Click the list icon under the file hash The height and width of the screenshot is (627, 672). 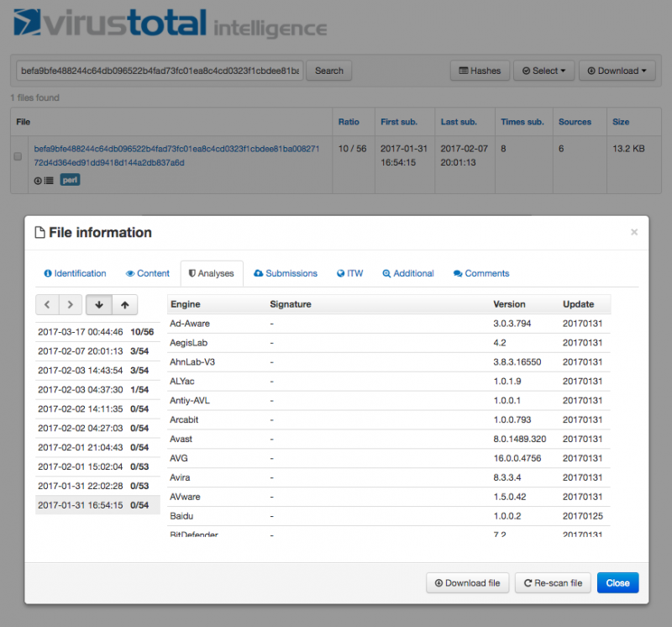(49, 181)
